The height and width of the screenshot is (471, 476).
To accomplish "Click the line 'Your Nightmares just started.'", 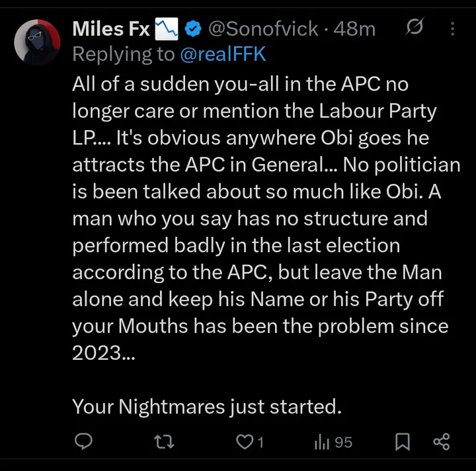I will [206, 406].
